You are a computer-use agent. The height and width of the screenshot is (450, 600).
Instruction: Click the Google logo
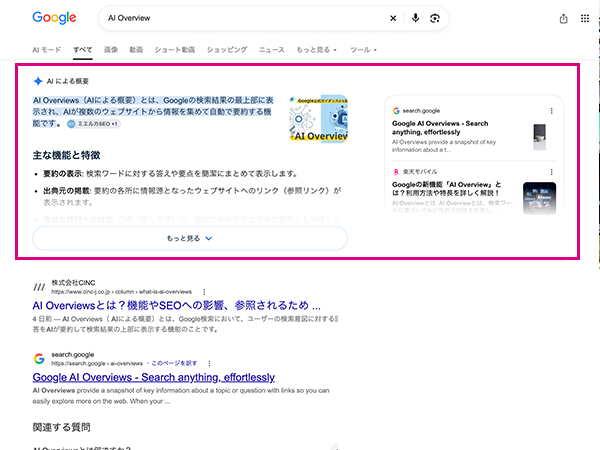click(x=54, y=18)
